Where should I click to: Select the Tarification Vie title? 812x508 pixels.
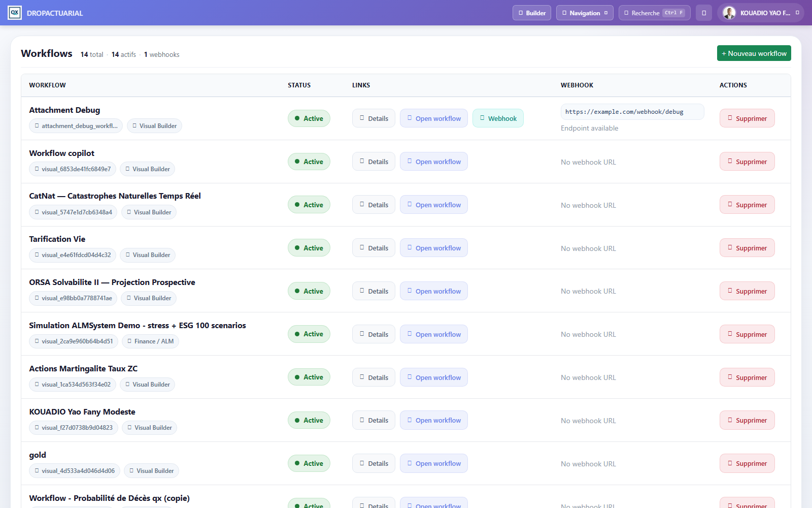pos(57,239)
